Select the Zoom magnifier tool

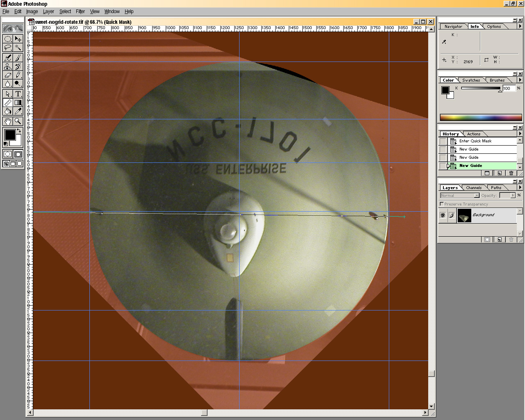point(18,121)
